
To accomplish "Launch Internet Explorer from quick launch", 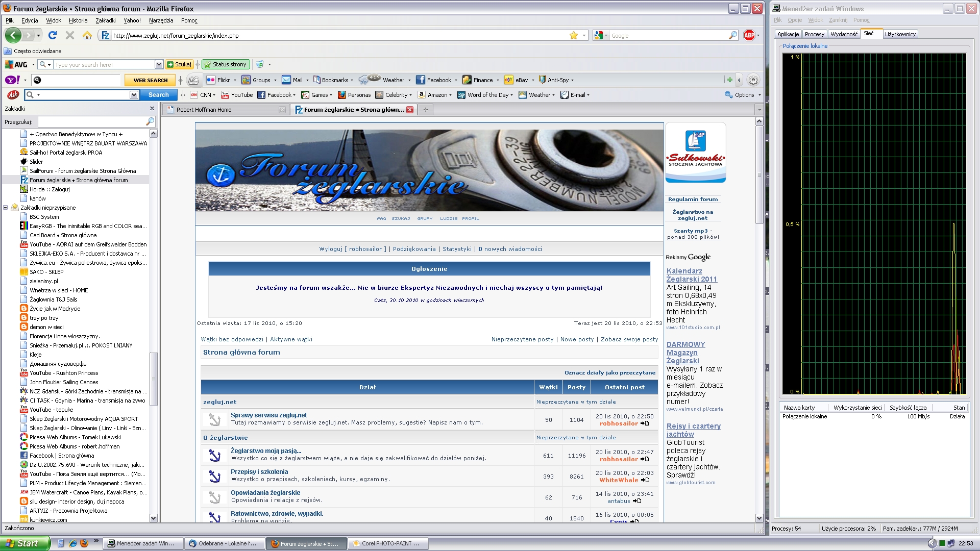I will click(72, 543).
